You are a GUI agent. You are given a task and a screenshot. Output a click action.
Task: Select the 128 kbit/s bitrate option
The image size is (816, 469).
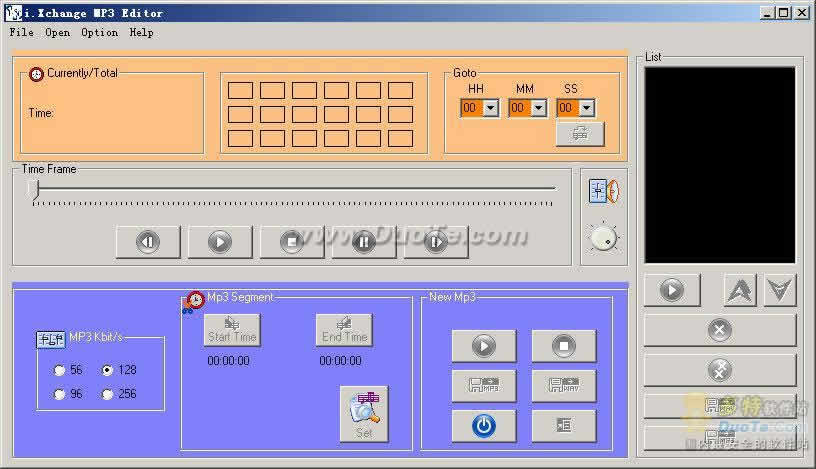click(x=119, y=370)
